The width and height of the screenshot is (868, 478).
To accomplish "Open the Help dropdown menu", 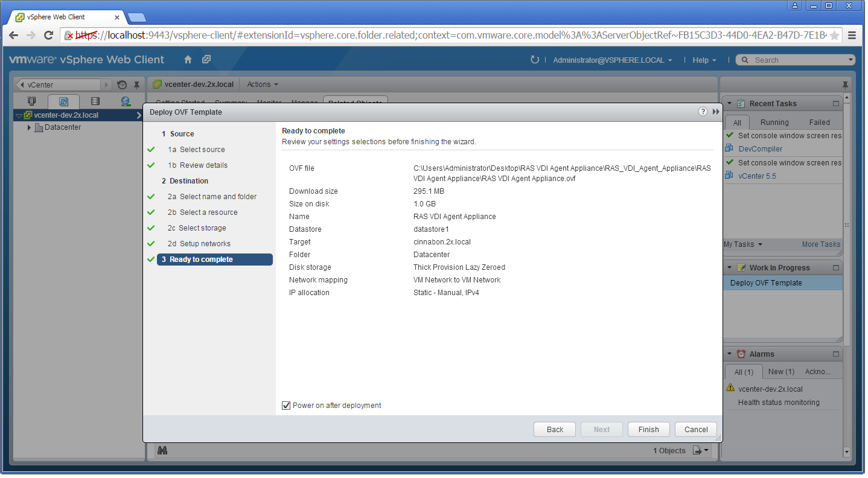I will coord(704,60).
